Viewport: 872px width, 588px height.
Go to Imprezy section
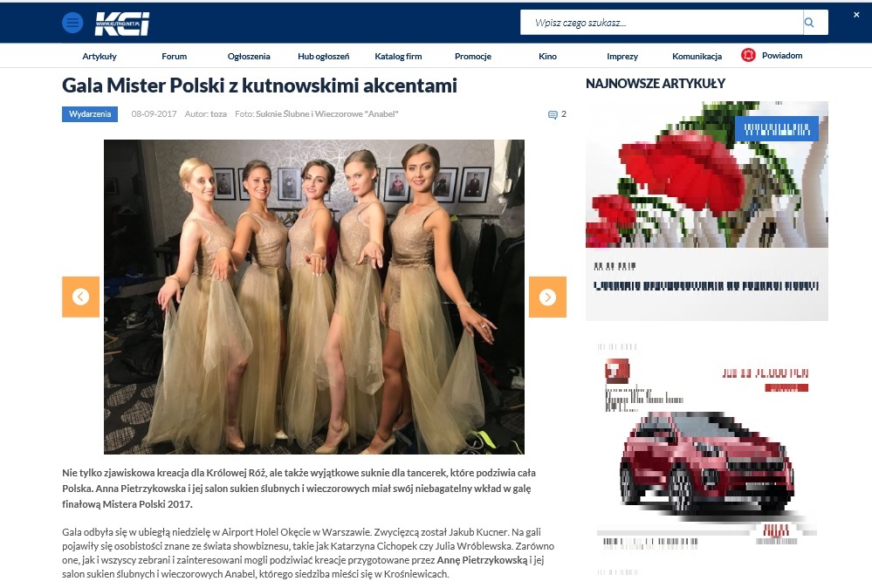click(x=622, y=56)
